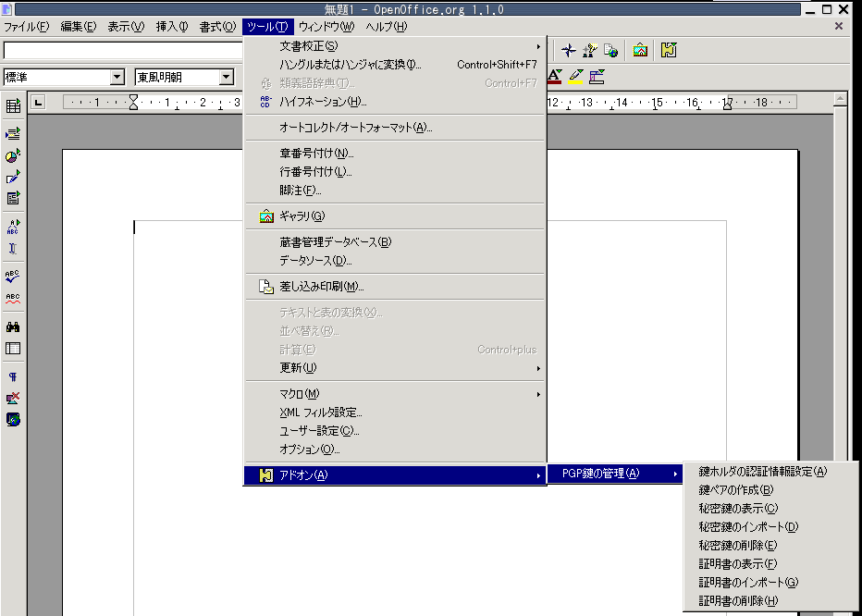The height and width of the screenshot is (616, 862).
Task: Select 鍵ホルダの認証情報設定 in submenu
Action: (x=770, y=472)
